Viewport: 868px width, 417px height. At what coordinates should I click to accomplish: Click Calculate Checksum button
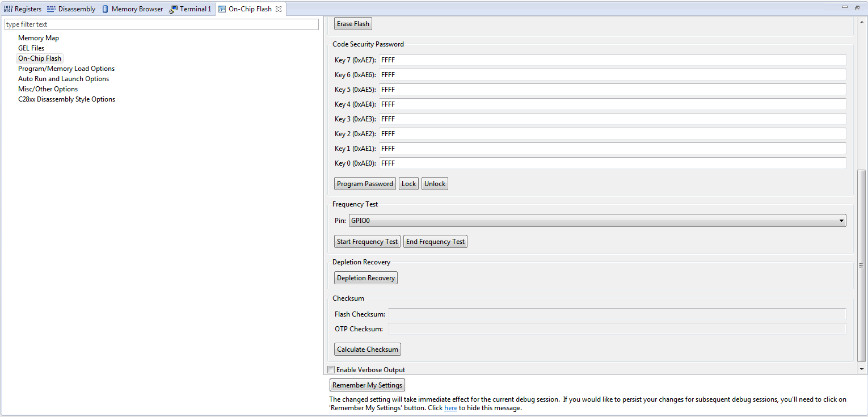[x=368, y=349]
